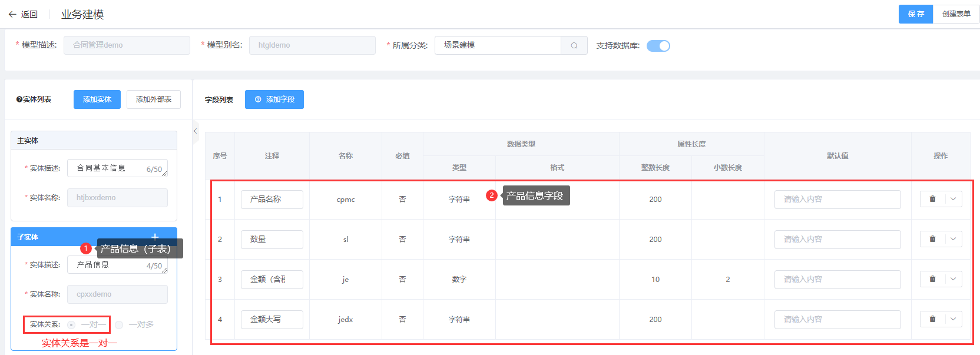Click the 添加实体 button
This screenshot has height=355, width=980.
[x=97, y=99]
